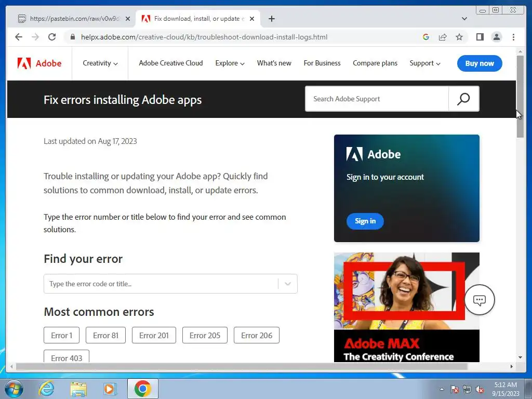The width and height of the screenshot is (532, 399).
Task: Select the Error 81 chip
Action: (105, 335)
